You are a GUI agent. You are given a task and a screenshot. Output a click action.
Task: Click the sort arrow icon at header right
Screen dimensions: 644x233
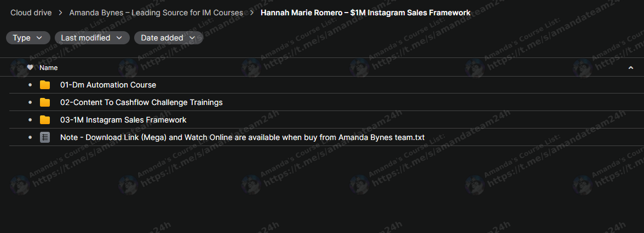pyautogui.click(x=631, y=68)
